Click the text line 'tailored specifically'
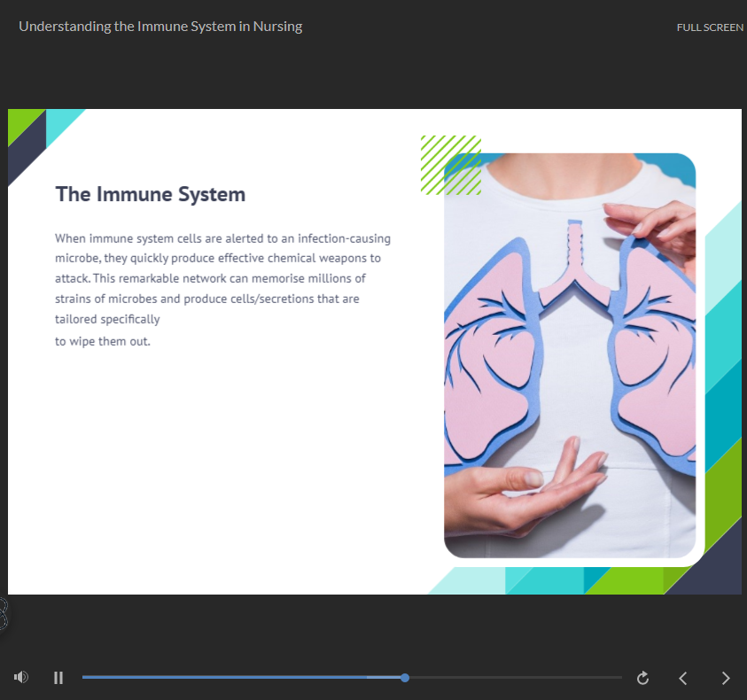The width and height of the screenshot is (747, 700). (x=107, y=319)
